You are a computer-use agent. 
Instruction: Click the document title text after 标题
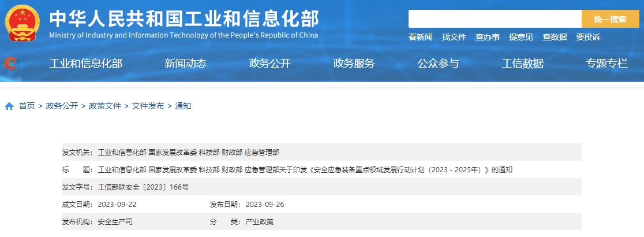tap(305, 169)
